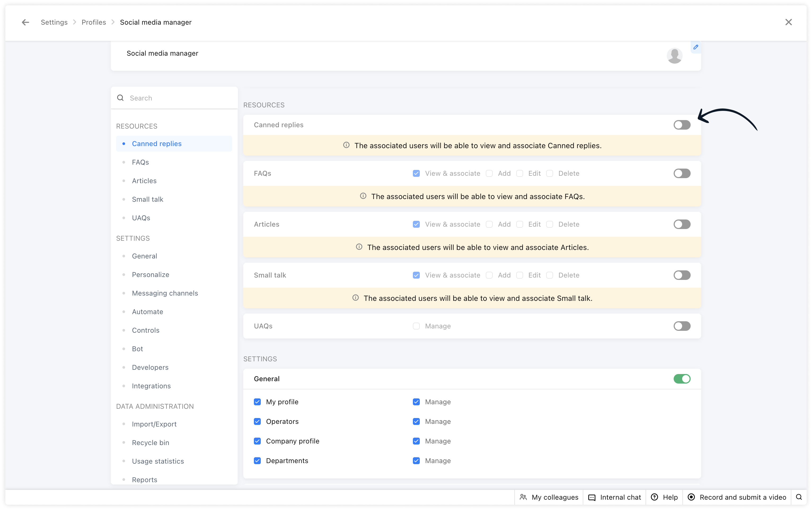Image resolution: width=812 pixels, height=510 pixels.
Task: Go to Profiles in the breadcrumb
Action: pos(94,22)
